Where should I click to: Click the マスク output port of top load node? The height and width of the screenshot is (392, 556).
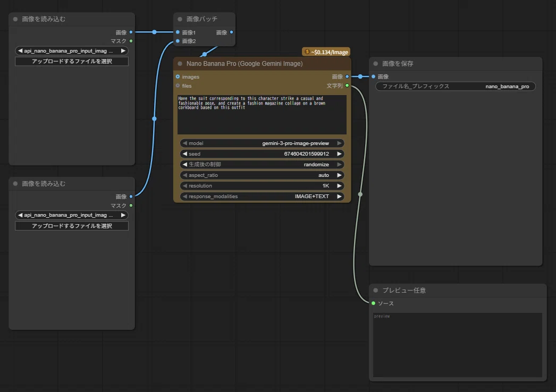coord(131,41)
